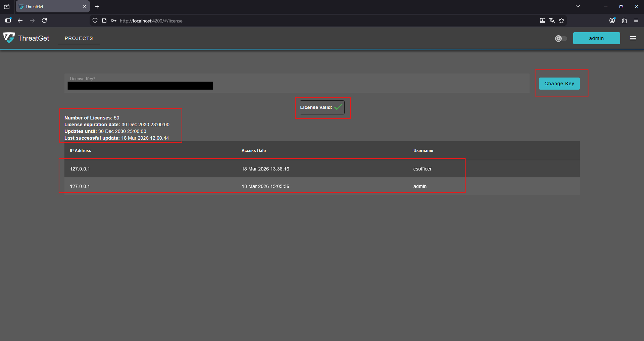Image resolution: width=644 pixels, height=341 pixels.
Task: Click the admin account button
Action: pos(596,38)
